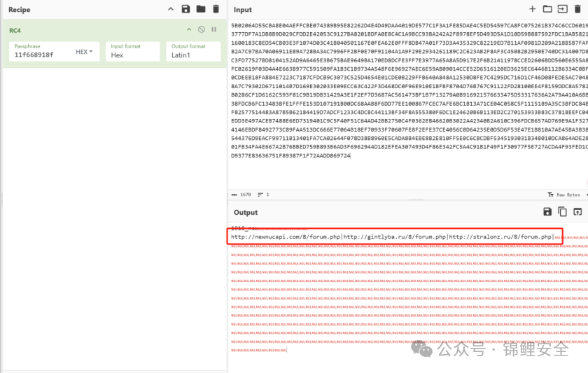Viewport: 588px width, 373px height.
Task: Click the Output pane heading
Action: pyautogui.click(x=246, y=213)
